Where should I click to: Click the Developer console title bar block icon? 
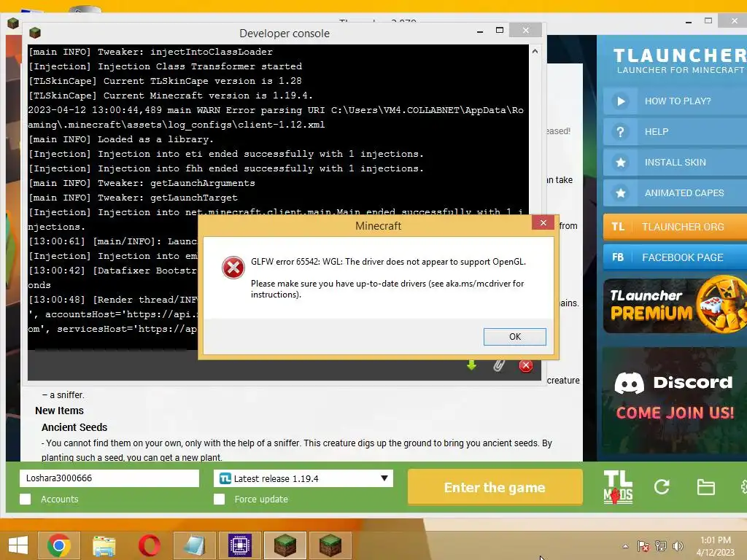tap(35, 33)
